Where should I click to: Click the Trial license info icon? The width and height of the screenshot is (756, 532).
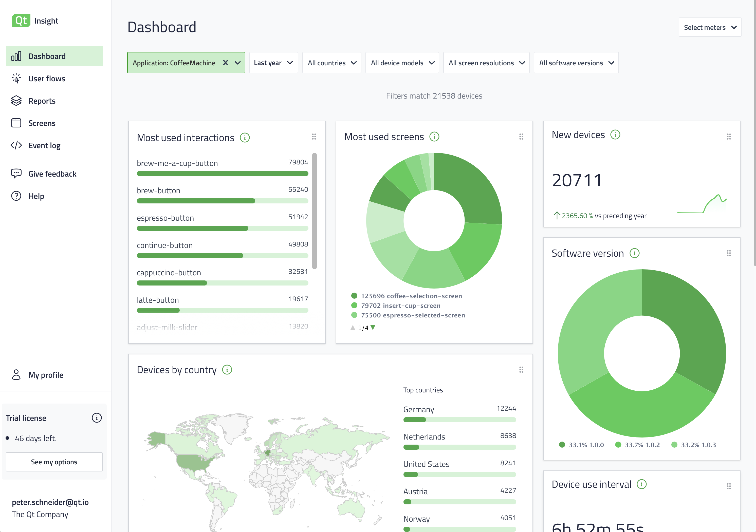(97, 418)
